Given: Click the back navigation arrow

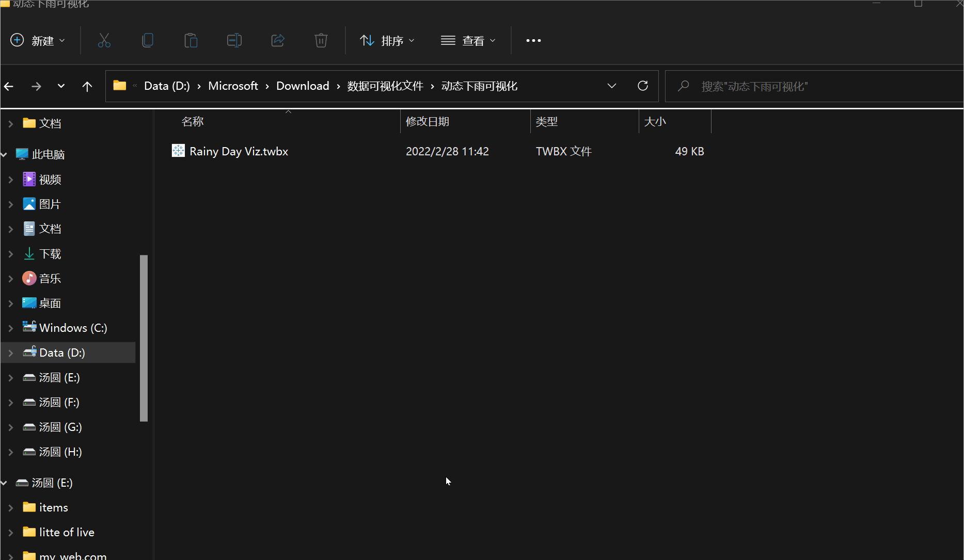Looking at the screenshot, I should pyautogui.click(x=9, y=86).
